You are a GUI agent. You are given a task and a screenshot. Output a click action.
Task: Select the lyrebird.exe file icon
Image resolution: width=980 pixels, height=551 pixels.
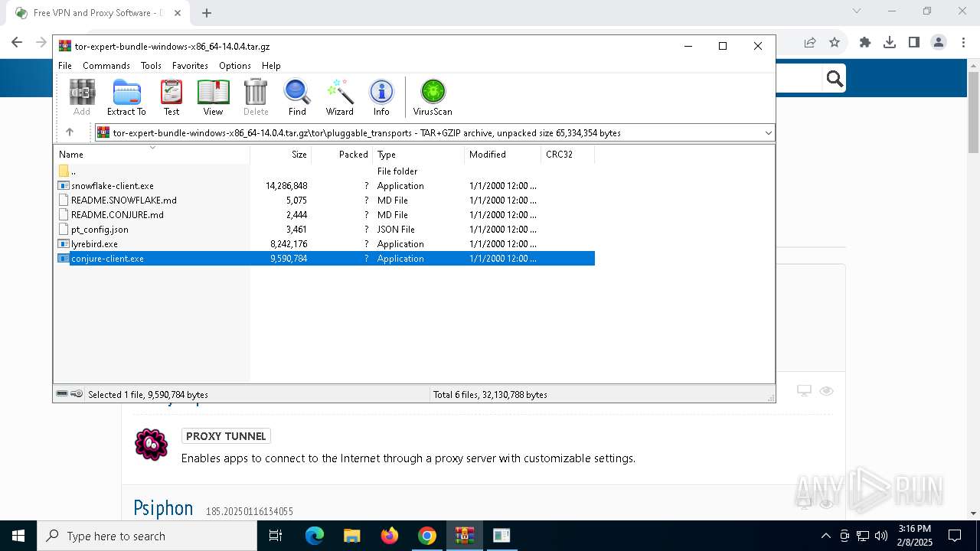64,244
